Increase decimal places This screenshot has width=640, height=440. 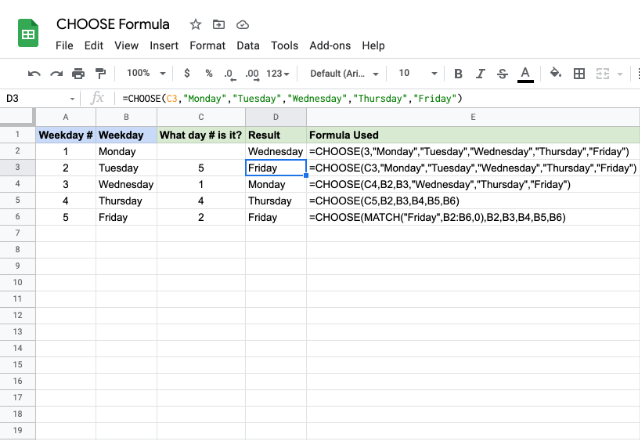(x=252, y=74)
